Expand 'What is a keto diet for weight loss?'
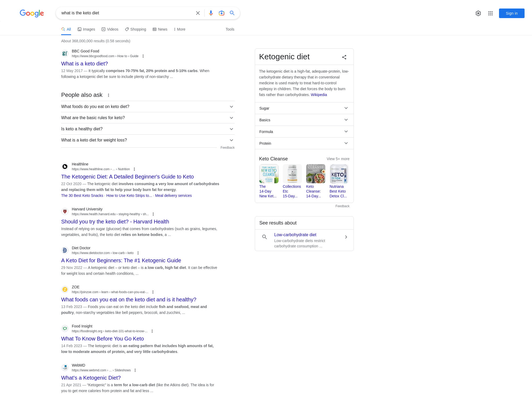This screenshot has width=532, height=399. (148, 140)
